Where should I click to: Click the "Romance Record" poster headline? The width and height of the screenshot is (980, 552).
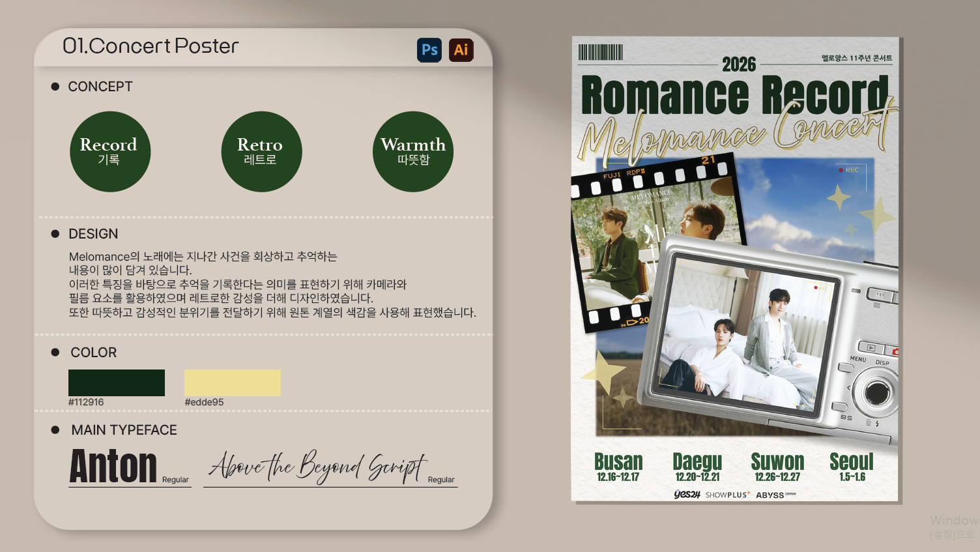(x=735, y=95)
